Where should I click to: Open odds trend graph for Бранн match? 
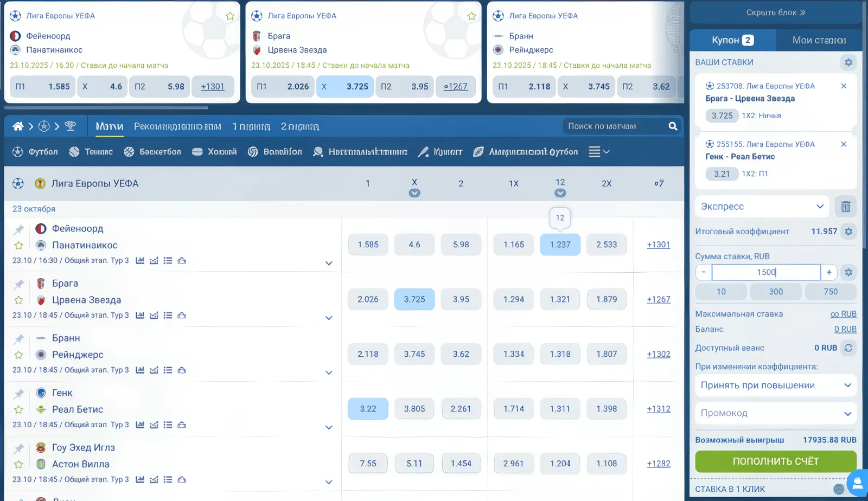coord(154,370)
